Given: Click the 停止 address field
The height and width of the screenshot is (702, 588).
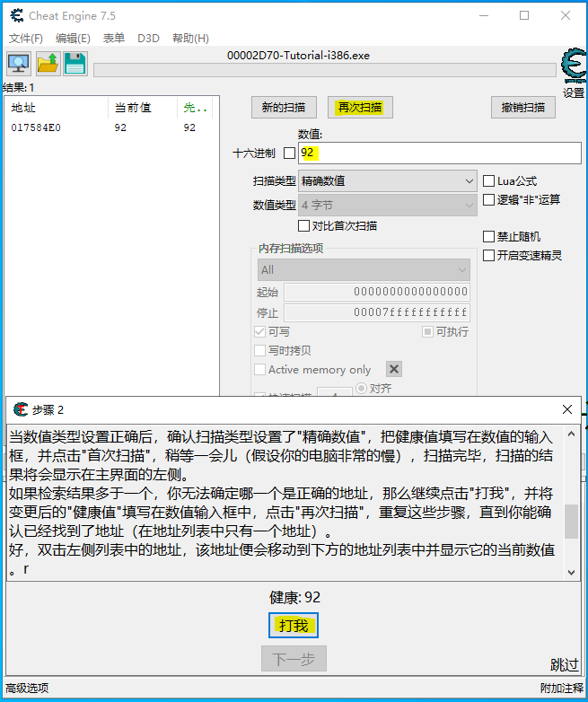Looking at the screenshot, I should pyautogui.click(x=377, y=312).
